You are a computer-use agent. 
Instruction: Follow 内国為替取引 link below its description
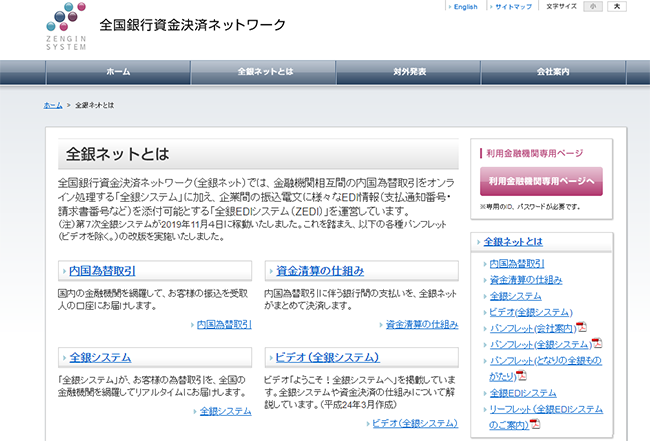tap(224, 325)
